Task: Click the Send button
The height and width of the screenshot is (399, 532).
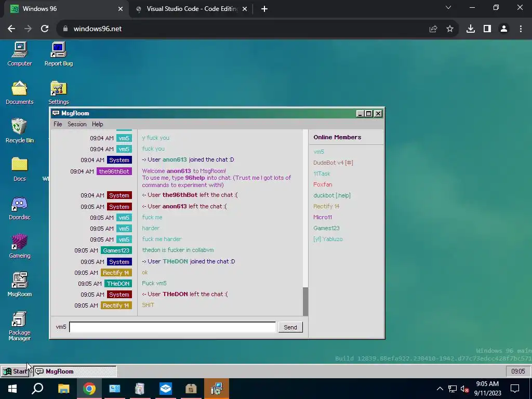Action: click(x=290, y=327)
